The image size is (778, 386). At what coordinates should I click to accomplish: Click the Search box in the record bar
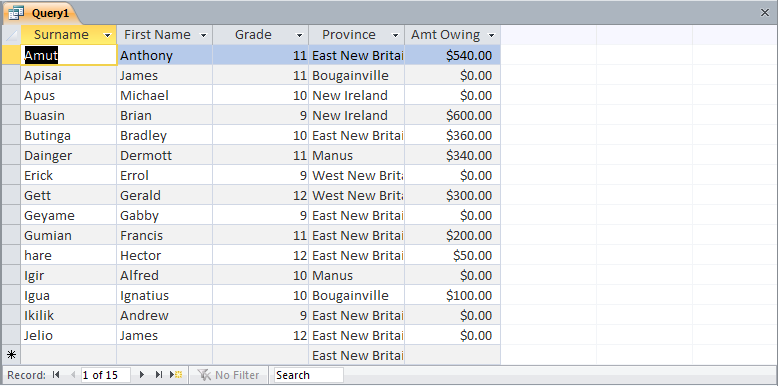click(308, 375)
